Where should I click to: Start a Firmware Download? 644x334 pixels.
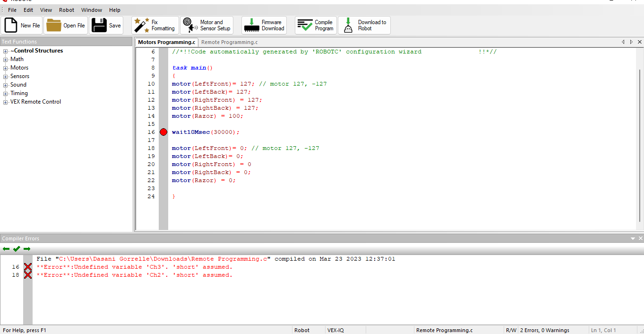pyautogui.click(x=264, y=25)
